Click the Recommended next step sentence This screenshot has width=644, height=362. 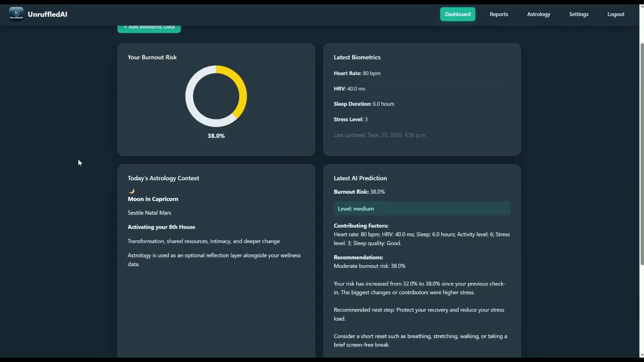[419, 314]
